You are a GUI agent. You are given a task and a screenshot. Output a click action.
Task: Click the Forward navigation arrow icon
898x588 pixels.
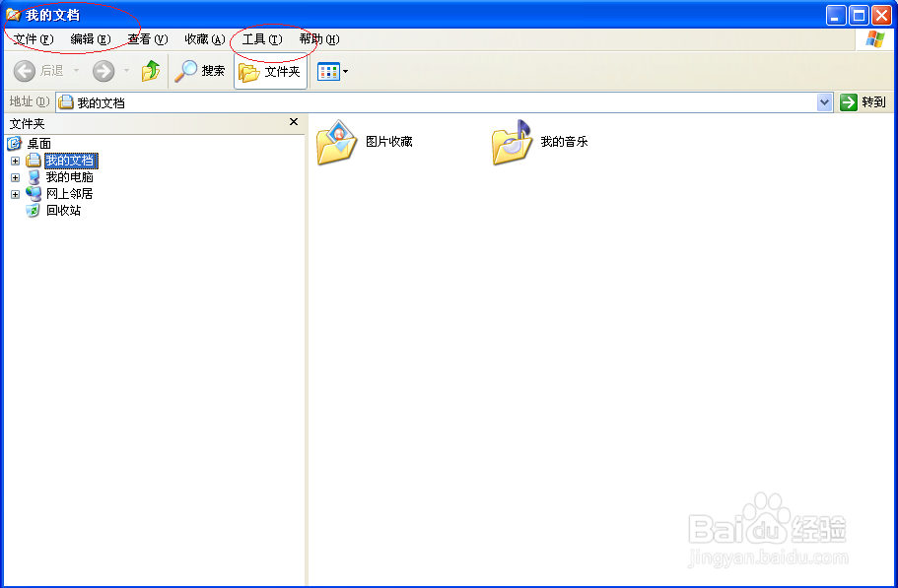point(104,70)
